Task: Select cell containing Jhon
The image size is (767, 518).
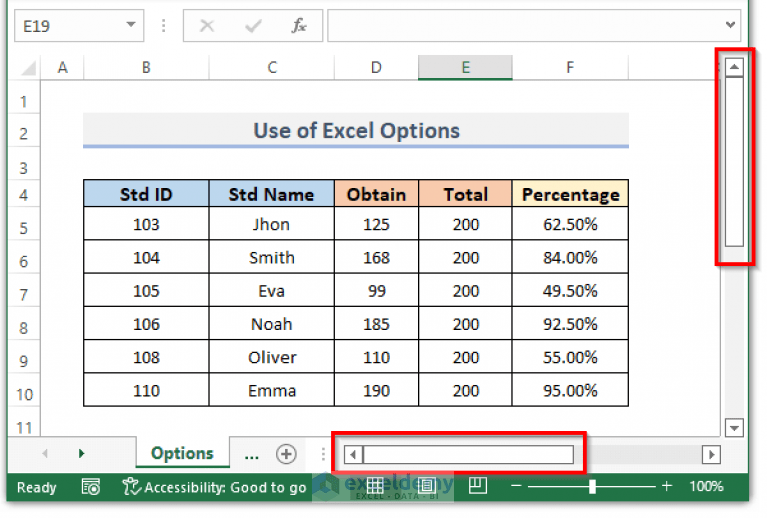Action: click(272, 225)
